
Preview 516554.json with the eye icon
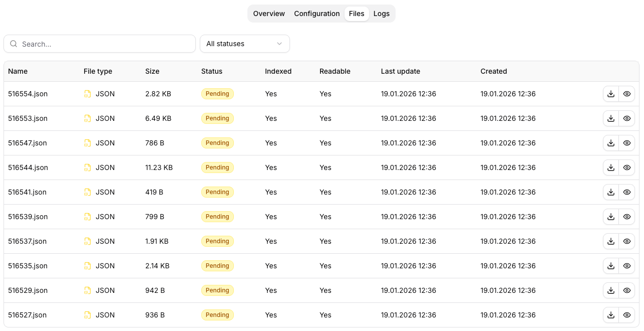[626, 94]
